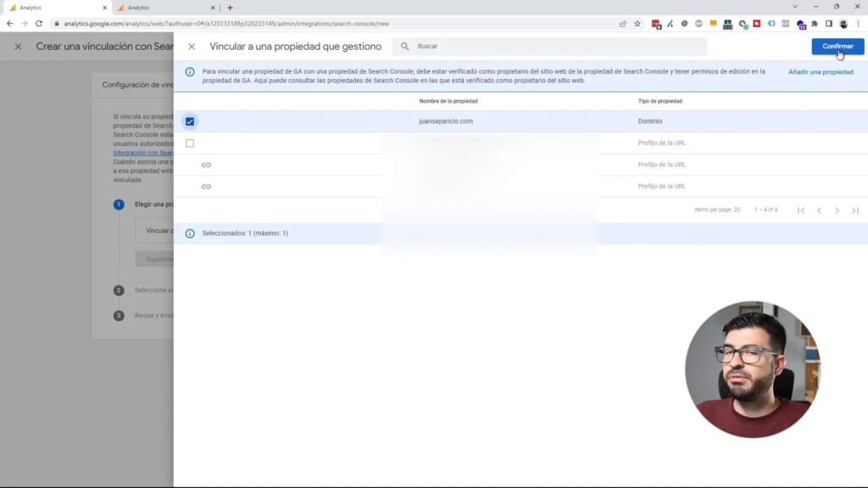The image size is (868, 488).
Task: Close the first Analytics tab
Action: coord(104,8)
